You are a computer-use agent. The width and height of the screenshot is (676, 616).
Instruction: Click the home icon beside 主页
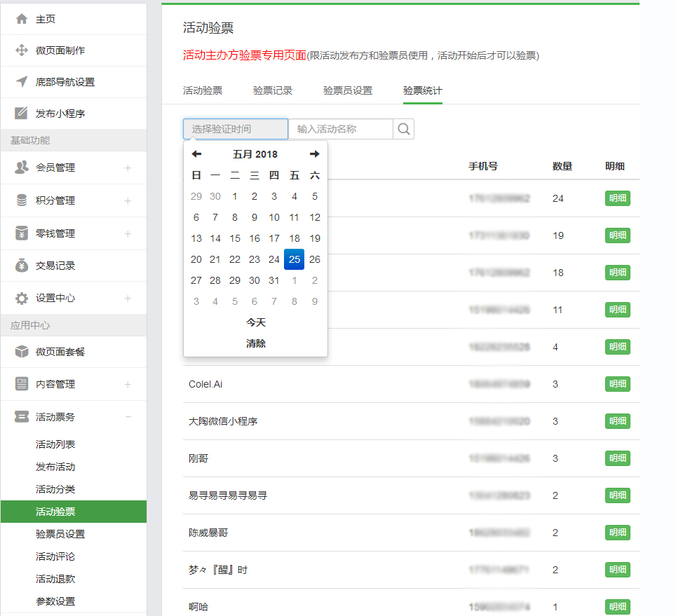[22, 19]
